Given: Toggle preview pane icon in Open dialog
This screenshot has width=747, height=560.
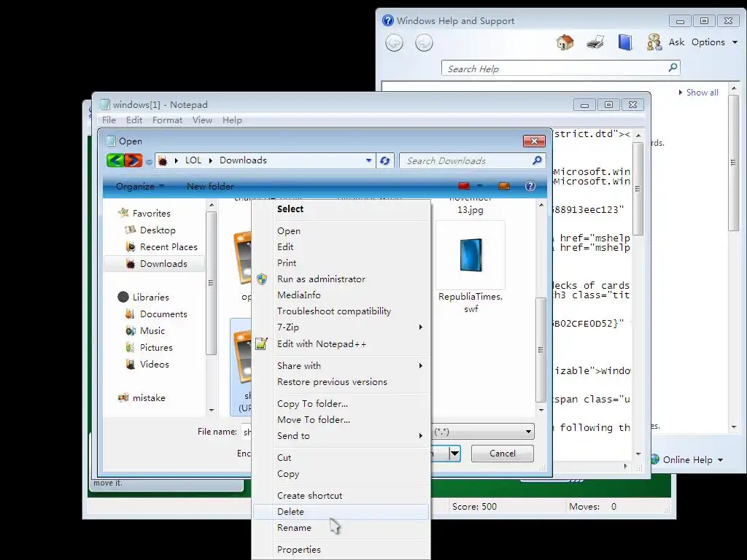Looking at the screenshot, I should pyautogui.click(x=504, y=186).
